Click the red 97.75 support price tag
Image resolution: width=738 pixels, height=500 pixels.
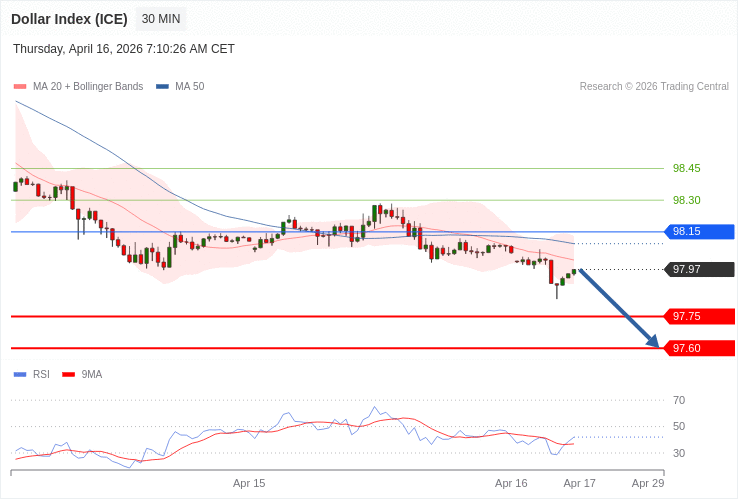(x=699, y=316)
